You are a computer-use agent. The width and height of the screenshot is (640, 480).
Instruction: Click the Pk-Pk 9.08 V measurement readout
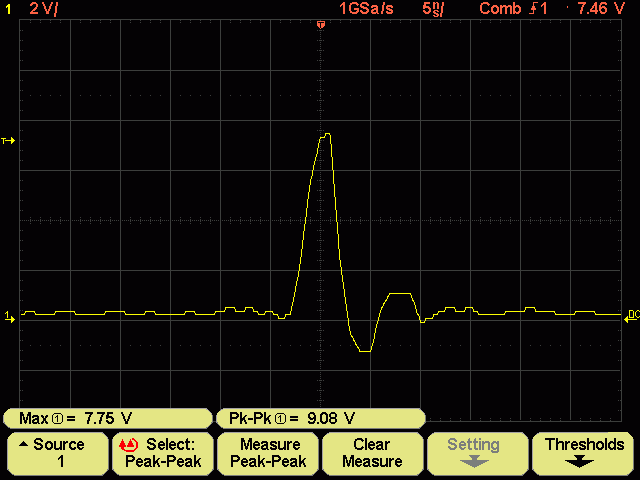[x=321, y=418]
